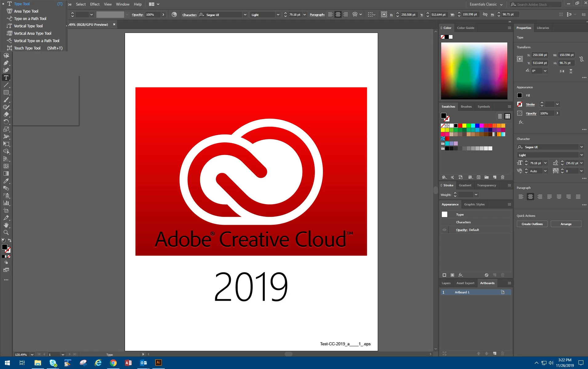Select the Pen tool
588x369 pixels.
(6, 63)
